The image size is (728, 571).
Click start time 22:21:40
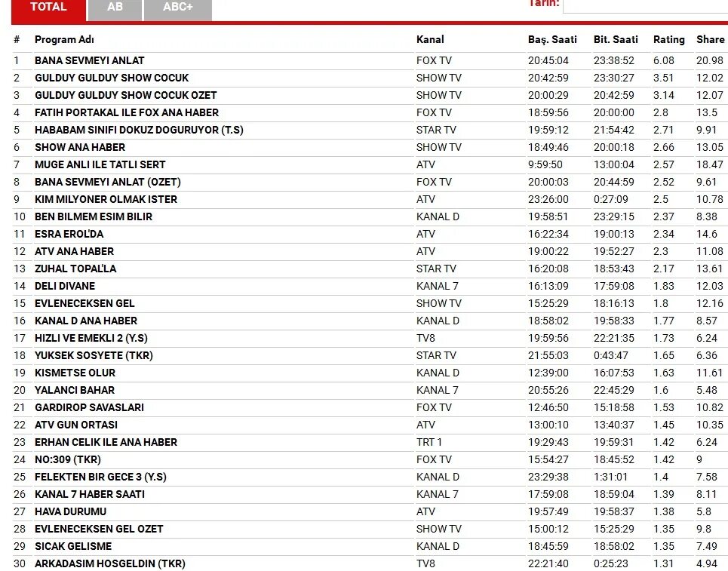[548, 563]
